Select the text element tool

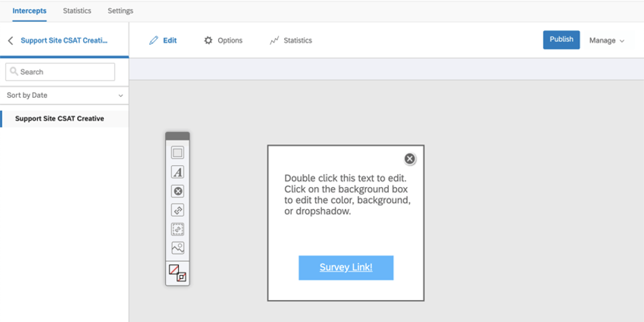(x=178, y=172)
